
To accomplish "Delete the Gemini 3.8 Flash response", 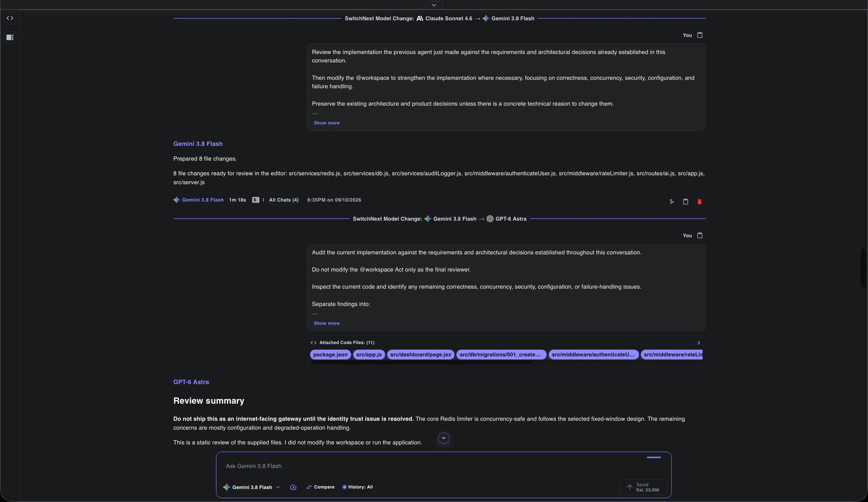I will [699, 202].
